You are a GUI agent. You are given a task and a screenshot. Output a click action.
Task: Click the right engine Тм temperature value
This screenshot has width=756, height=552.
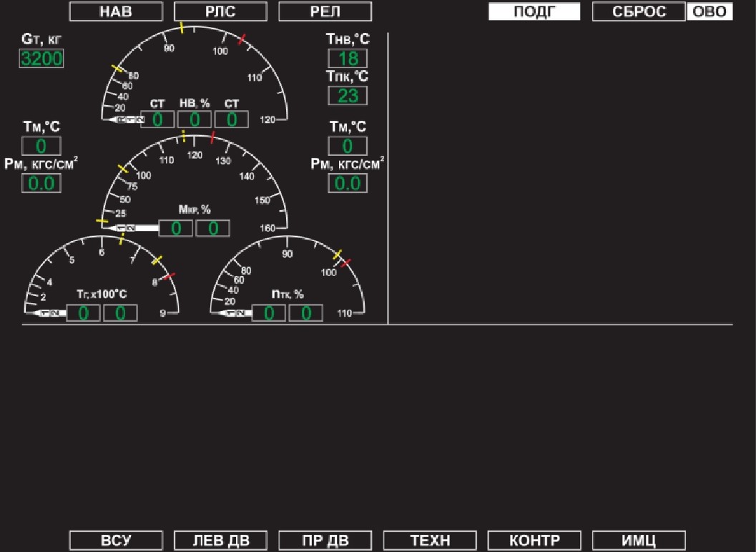(x=348, y=147)
